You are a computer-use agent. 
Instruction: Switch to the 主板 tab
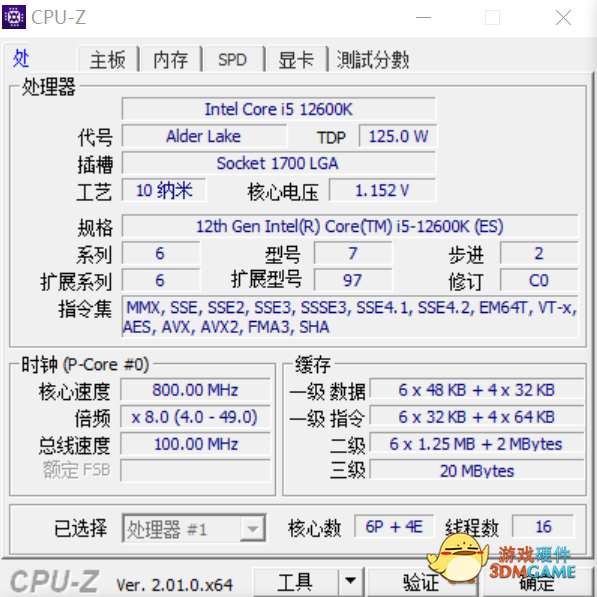click(108, 59)
